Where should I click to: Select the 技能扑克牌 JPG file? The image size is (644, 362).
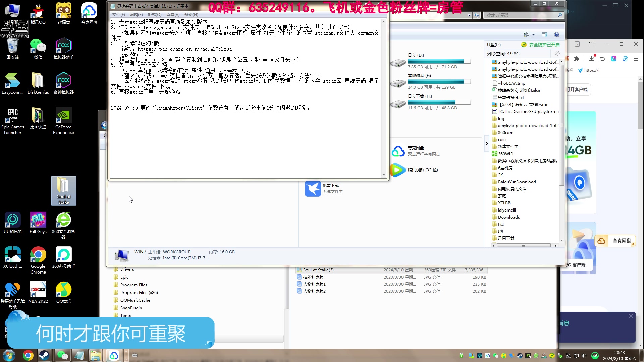point(391,277)
